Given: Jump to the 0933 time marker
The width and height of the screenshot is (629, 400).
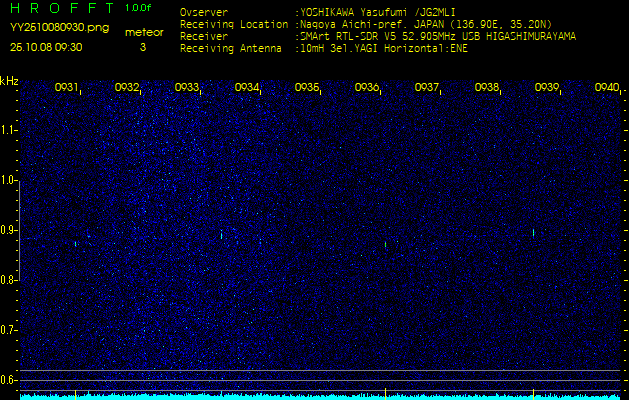Looking at the screenshot, I should coord(187,88).
